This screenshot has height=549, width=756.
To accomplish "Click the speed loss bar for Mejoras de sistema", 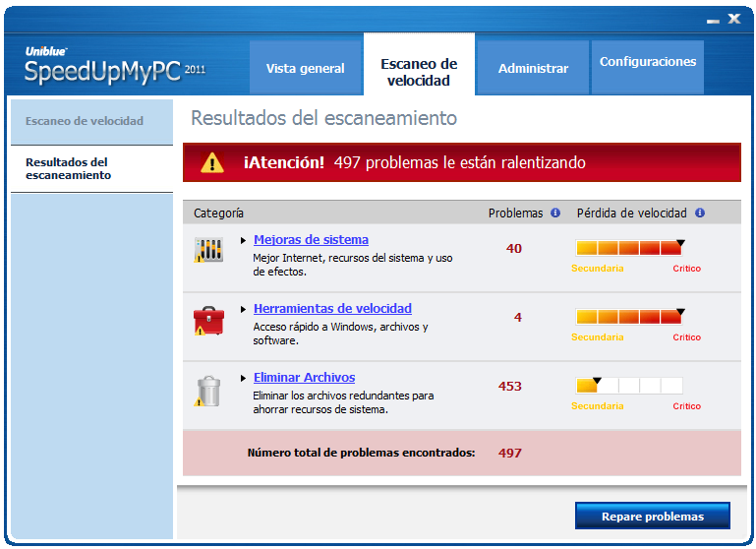I will coord(630,248).
